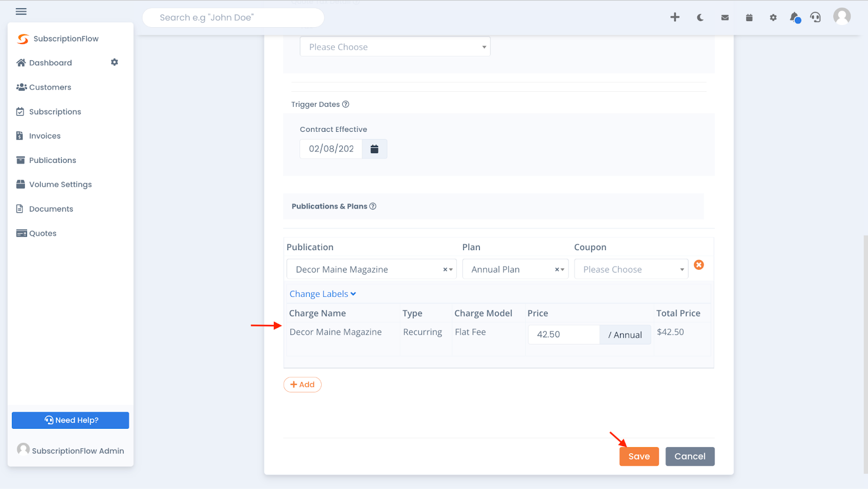This screenshot has width=868, height=489.
Task: Click the support headset icon in header
Action: (815, 17)
